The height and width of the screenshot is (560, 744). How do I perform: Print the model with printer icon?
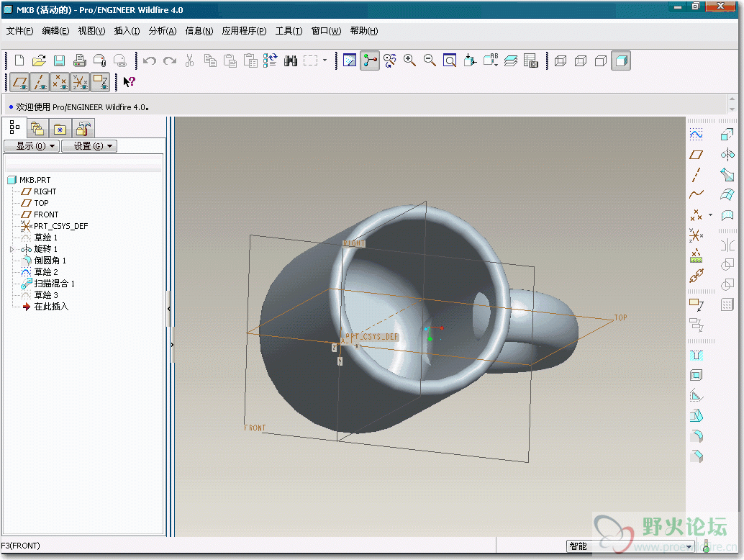(x=80, y=60)
